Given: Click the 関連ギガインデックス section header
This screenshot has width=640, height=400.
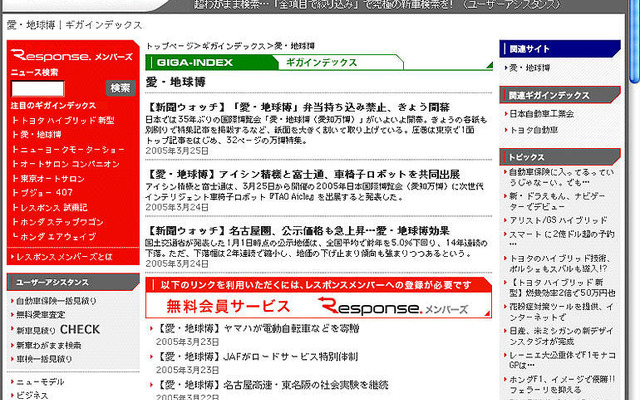Looking at the screenshot, I should [560, 95].
